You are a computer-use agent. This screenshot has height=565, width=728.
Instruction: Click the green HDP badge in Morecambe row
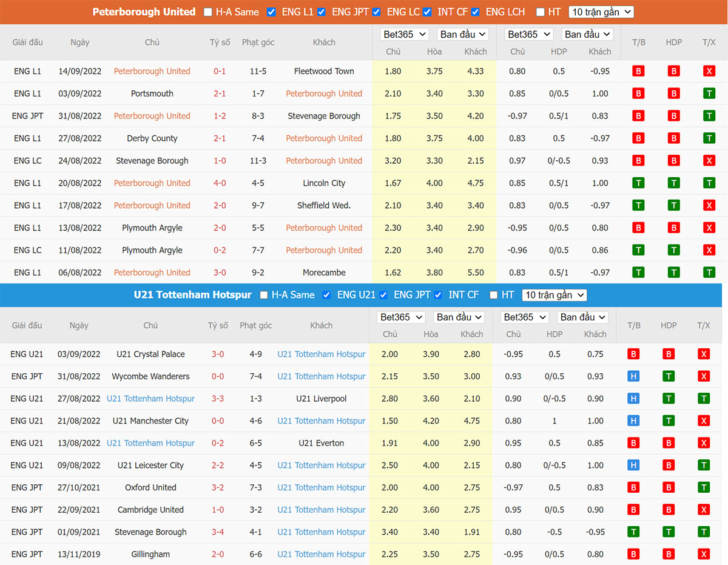pos(673,272)
